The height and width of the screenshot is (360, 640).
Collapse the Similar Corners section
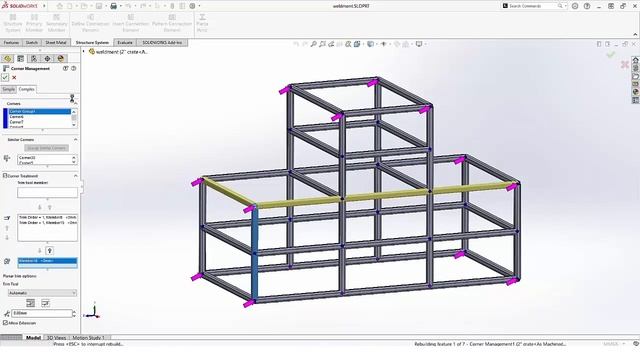76,140
